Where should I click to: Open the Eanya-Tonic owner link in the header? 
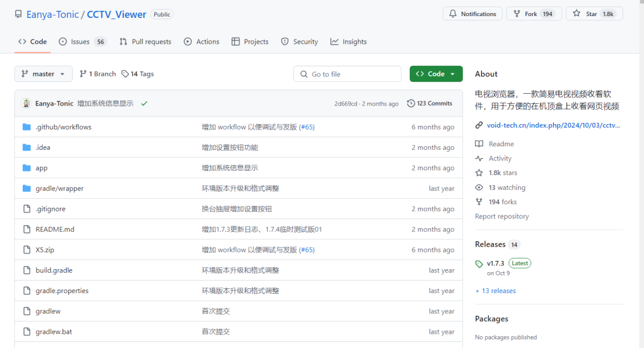[x=52, y=14]
